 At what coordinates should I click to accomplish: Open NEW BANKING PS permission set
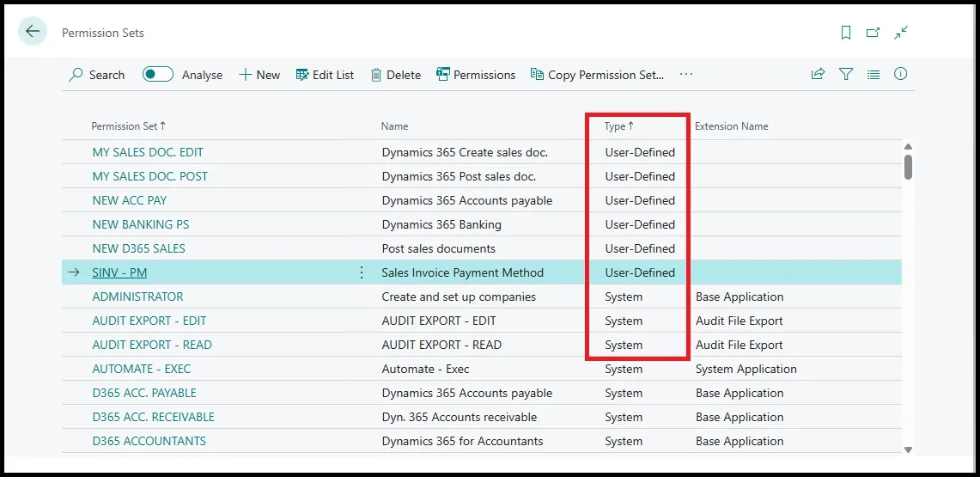[141, 224]
